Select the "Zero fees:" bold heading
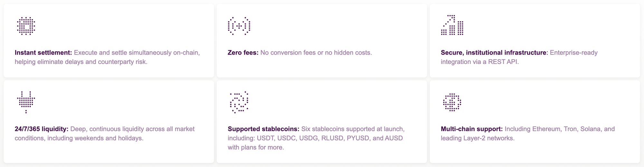Viewport: 644px width, 167px height. [x=243, y=53]
